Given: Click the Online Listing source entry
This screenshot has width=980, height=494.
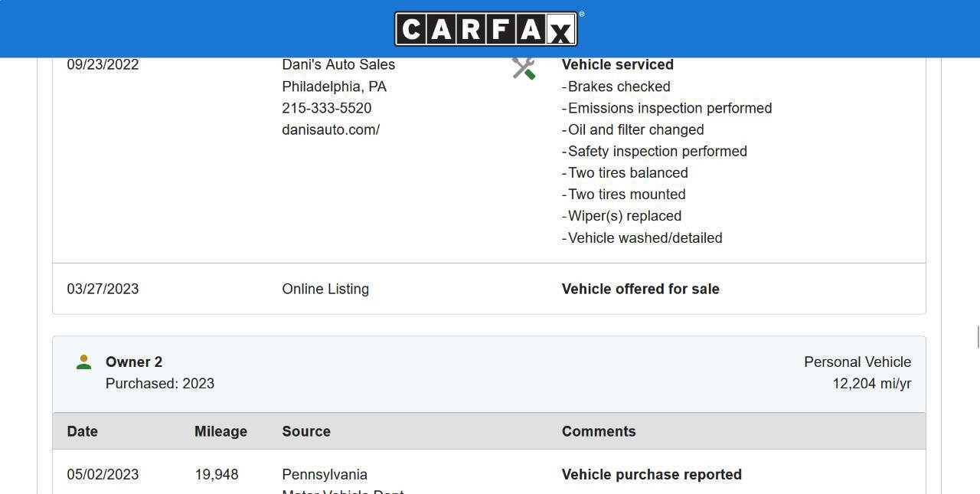Looking at the screenshot, I should tap(325, 289).
